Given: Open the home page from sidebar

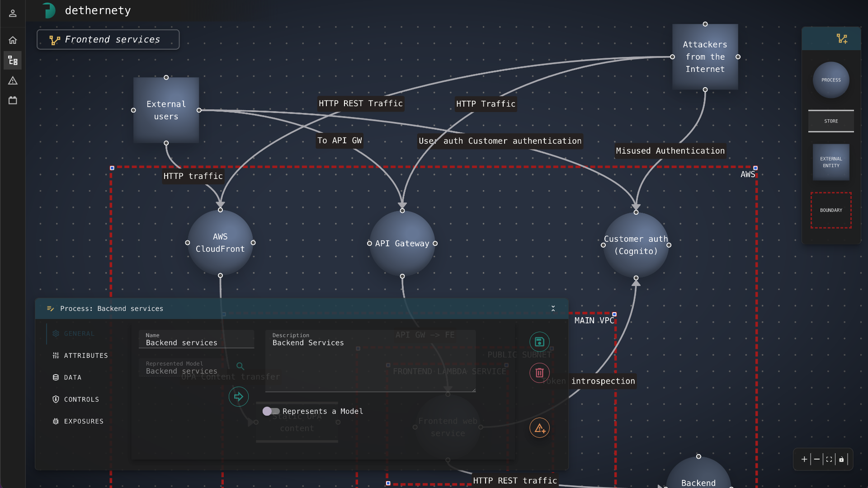Looking at the screenshot, I should [13, 40].
